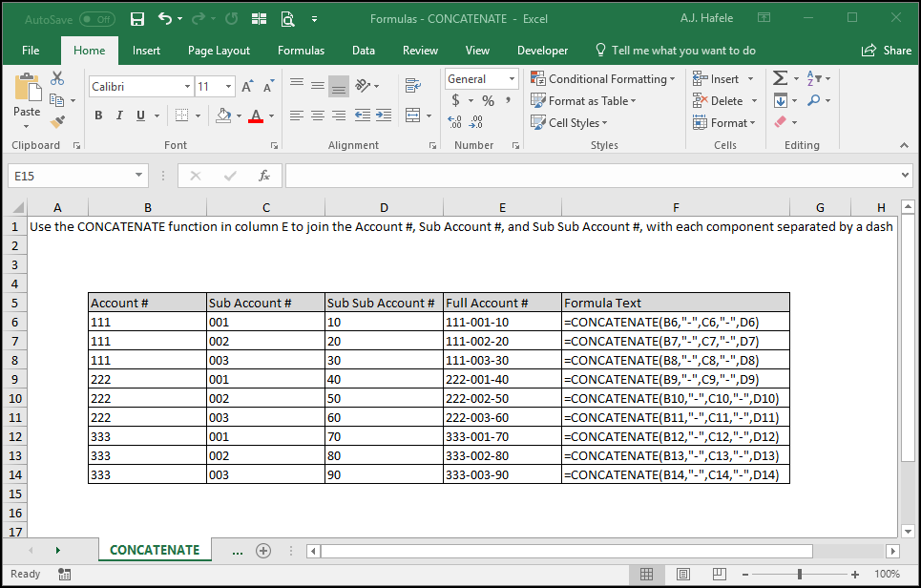Click Increase Decimal icon
The height and width of the screenshot is (588, 921).
point(454,122)
